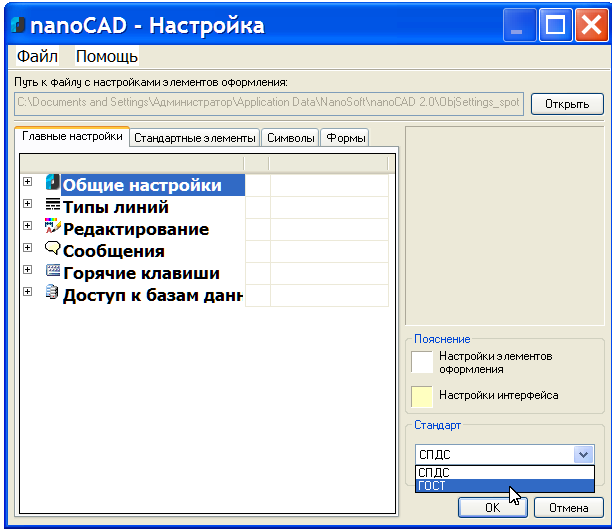
Task: Switch to Символы tab
Action: point(290,138)
